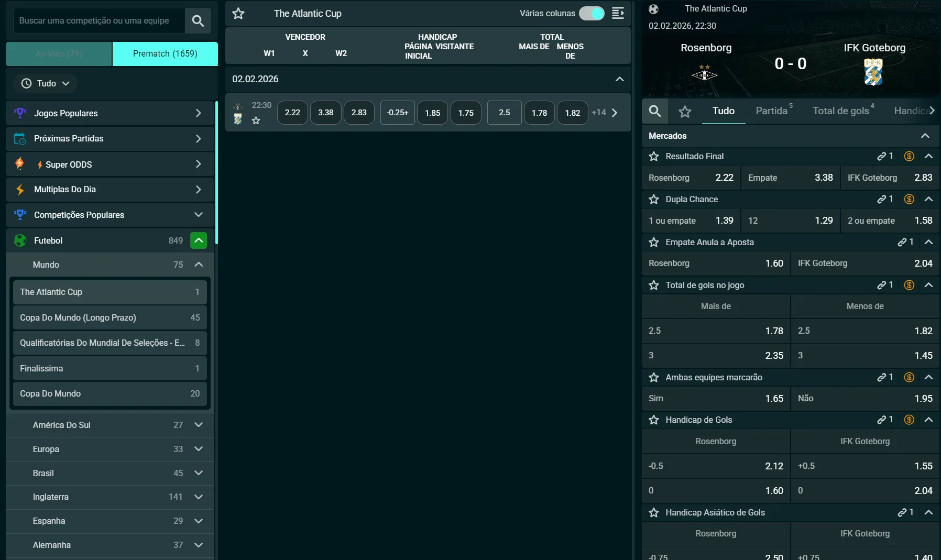Image resolution: width=941 pixels, height=560 pixels.
Task: Favorite The Atlantic Cup with header star
Action: click(x=238, y=14)
